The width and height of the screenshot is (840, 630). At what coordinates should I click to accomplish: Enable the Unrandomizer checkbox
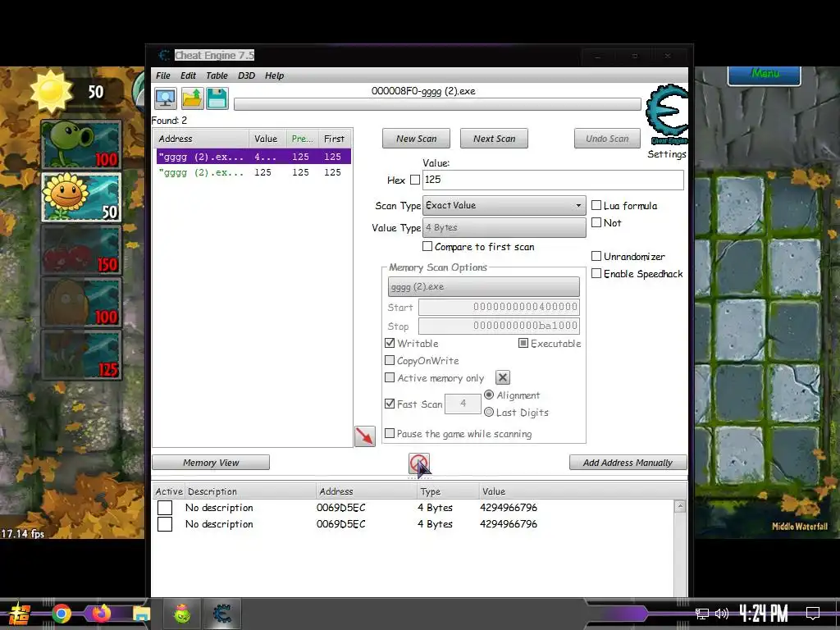tap(596, 256)
